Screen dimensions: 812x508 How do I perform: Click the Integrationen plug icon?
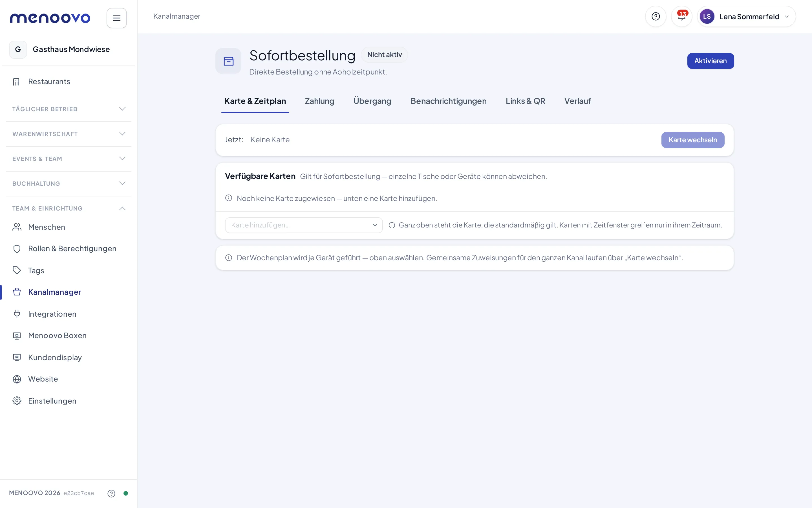(17, 314)
